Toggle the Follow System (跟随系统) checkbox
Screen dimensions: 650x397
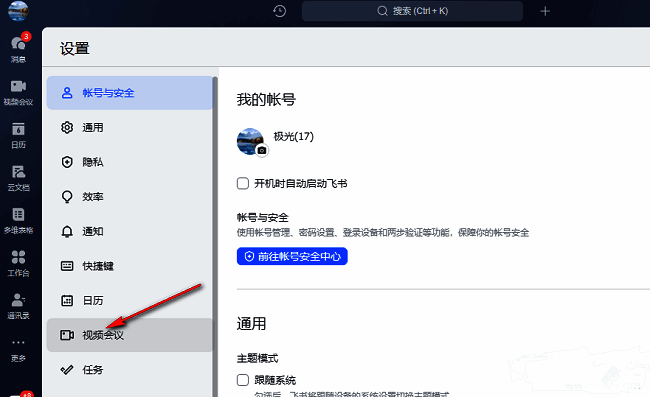[243, 380]
